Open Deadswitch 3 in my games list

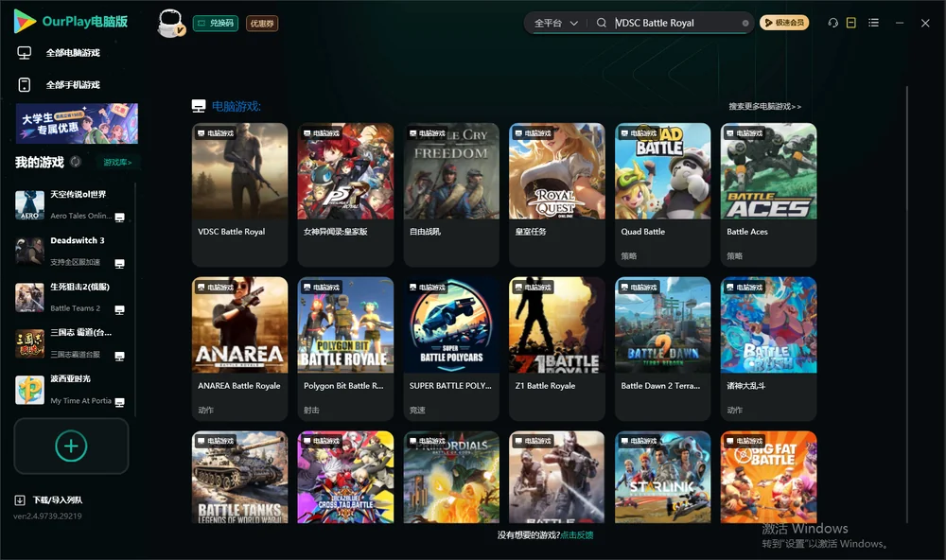71,251
